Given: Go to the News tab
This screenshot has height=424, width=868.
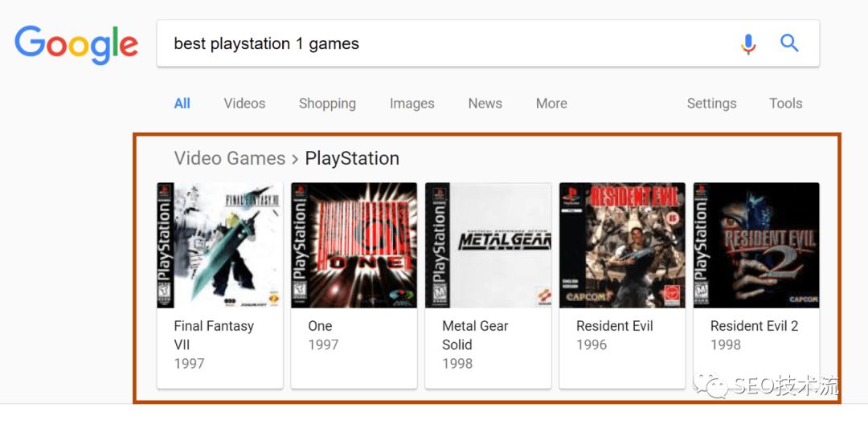Looking at the screenshot, I should 485,104.
